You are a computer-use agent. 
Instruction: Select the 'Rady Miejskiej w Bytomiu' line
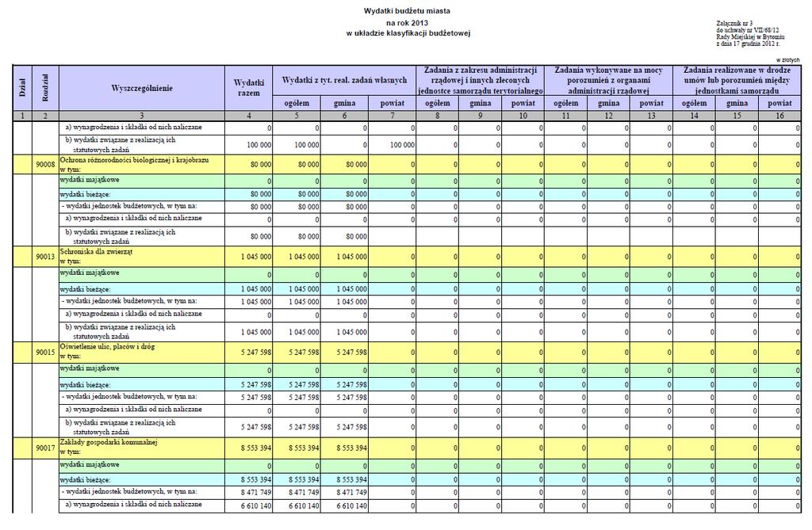tap(750, 36)
